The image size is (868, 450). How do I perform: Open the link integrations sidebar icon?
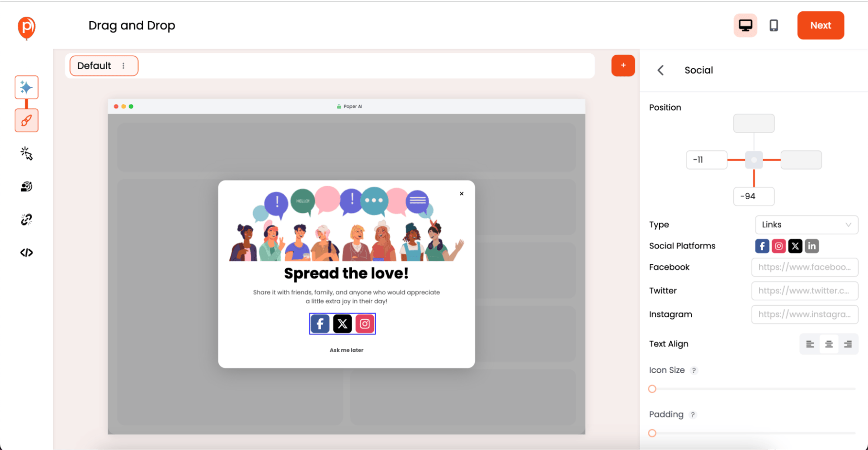[x=26, y=220]
